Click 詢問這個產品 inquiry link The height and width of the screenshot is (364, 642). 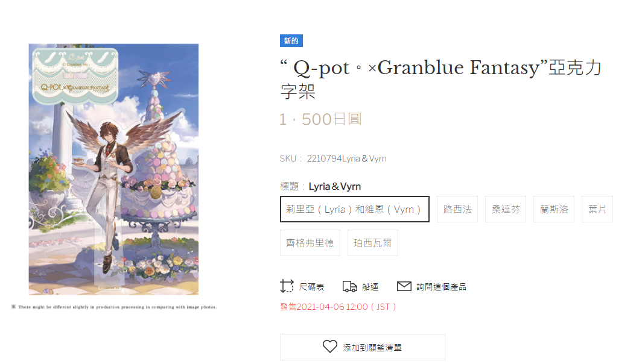click(x=442, y=287)
